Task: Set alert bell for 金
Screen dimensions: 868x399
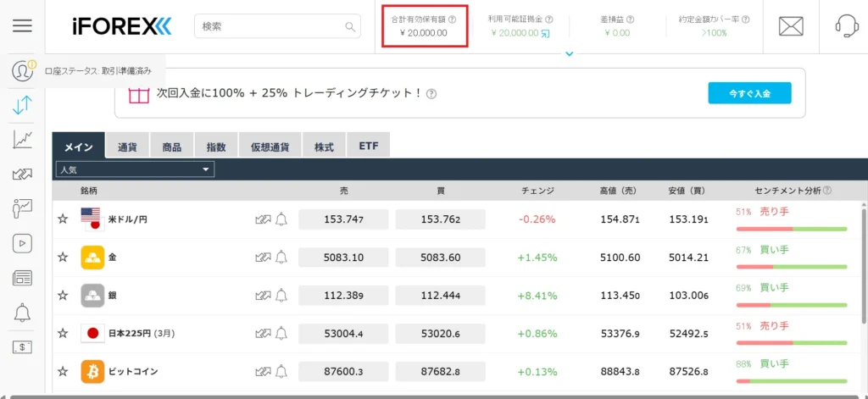Action: click(281, 258)
